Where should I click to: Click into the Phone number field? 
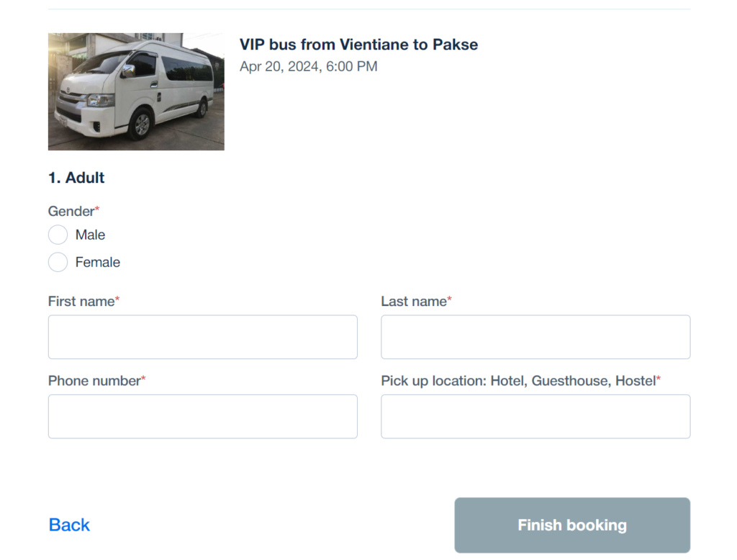tap(202, 417)
